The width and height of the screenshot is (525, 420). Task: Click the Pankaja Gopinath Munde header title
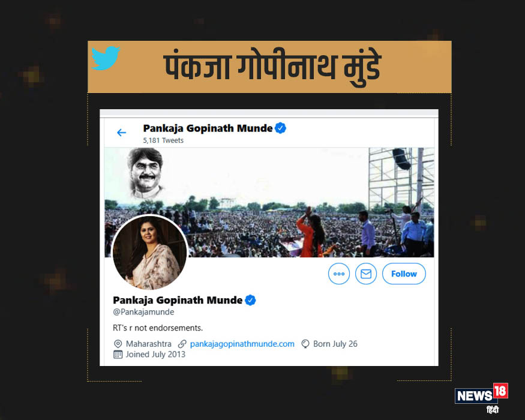[208, 128]
